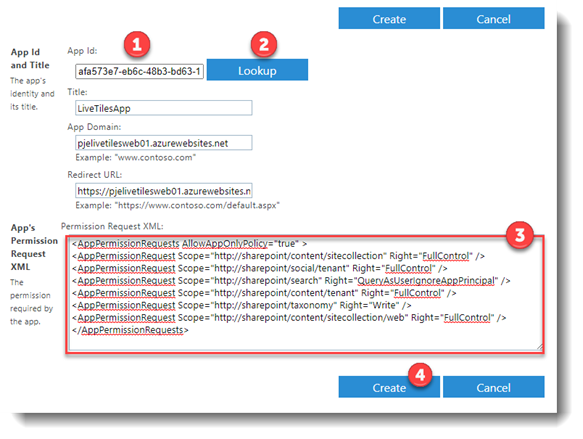Select the App Domain text field
This screenshot has width=583, height=439.
tap(164, 143)
